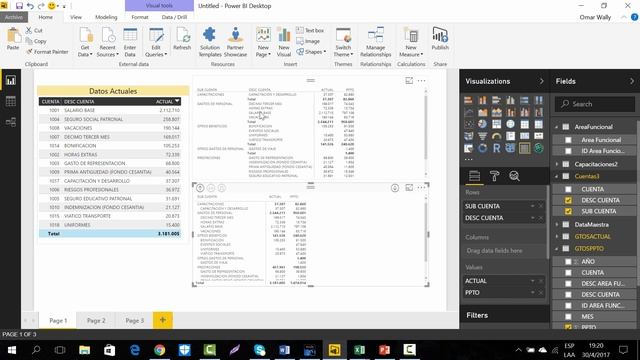The width and height of the screenshot is (640, 360).
Task: Add a new page with plus button
Action: click(x=163, y=320)
